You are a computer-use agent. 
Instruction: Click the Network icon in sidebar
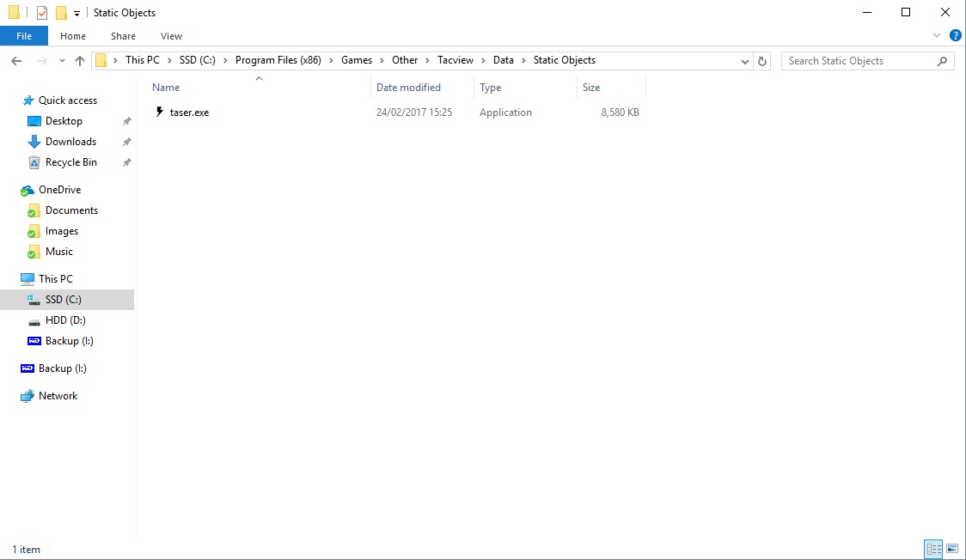(28, 396)
